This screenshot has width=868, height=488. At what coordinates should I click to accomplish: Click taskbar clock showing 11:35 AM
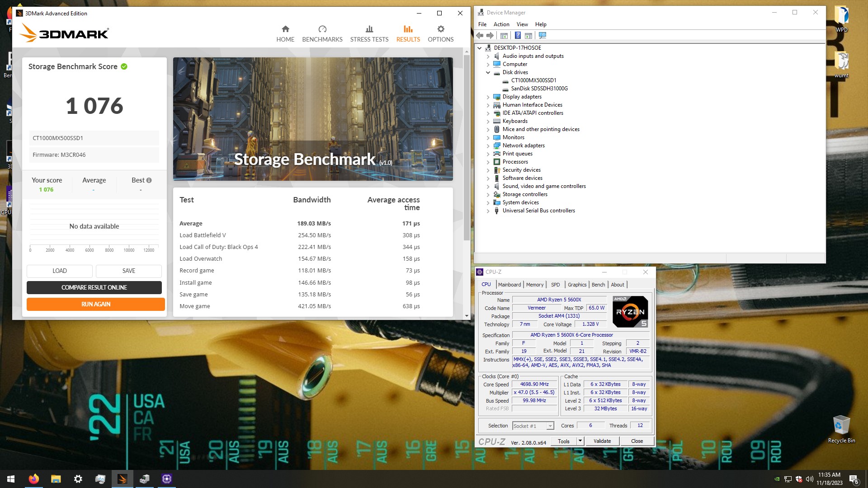coord(829,479)
